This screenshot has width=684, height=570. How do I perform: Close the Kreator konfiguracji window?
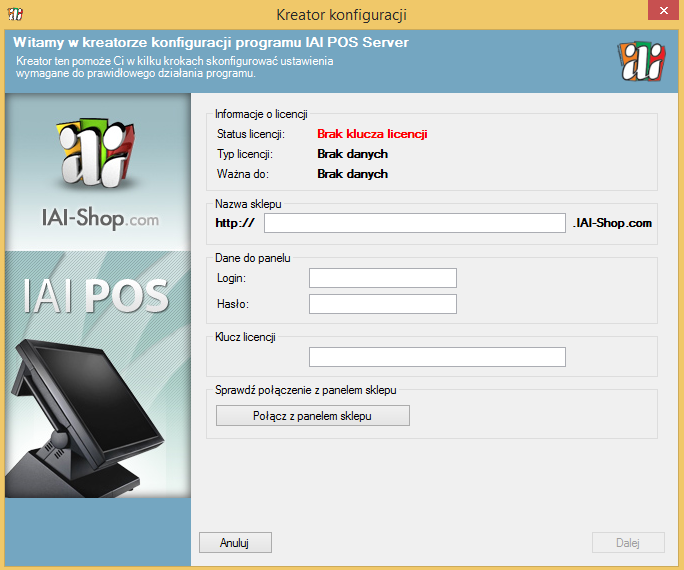click(x=661, y=13)
